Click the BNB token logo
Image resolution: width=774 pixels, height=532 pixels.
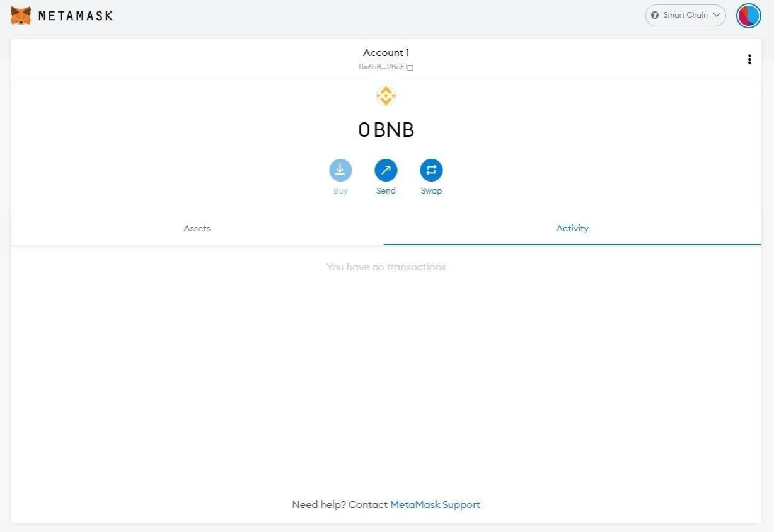tap(386, 96)
